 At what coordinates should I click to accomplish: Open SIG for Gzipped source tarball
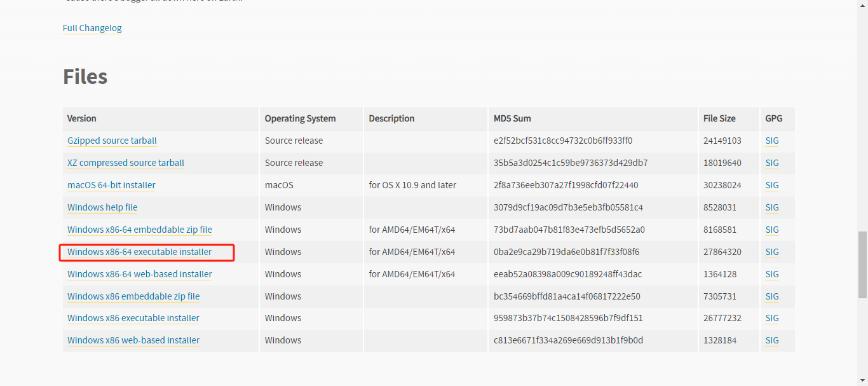pyautogui.click(x=772, y=141)
